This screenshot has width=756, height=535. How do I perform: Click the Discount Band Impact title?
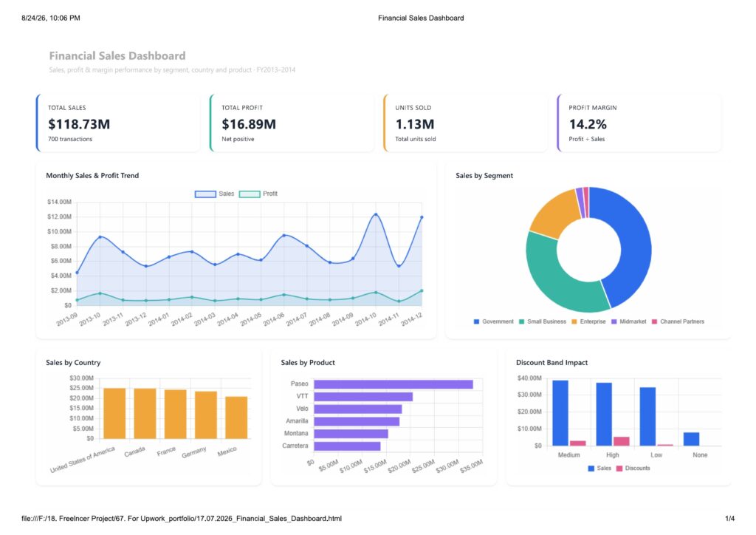(551, 363)
